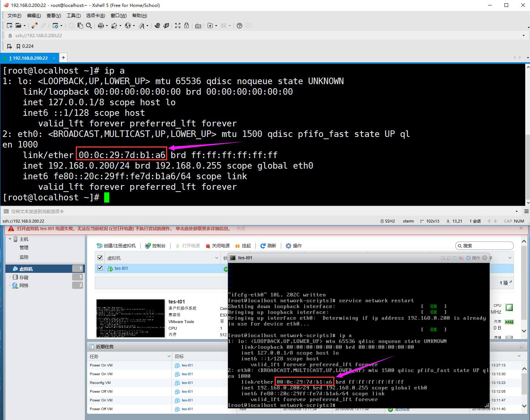
Task: Add a new Xshell tab with plus button
Action: point(63,58)
